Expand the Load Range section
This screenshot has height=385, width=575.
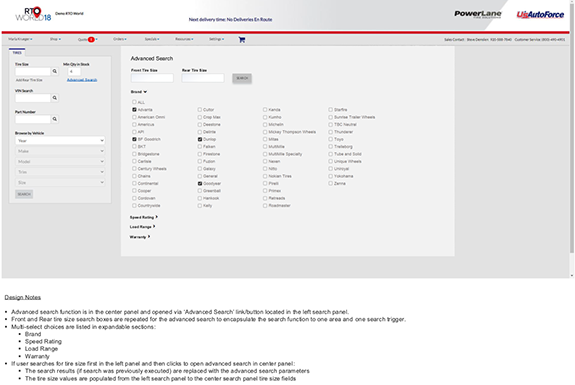(x=143, y=227)
